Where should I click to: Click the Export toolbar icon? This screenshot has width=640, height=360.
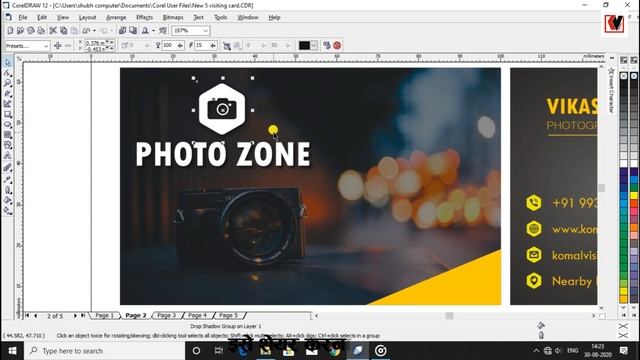tap(133, 31)
